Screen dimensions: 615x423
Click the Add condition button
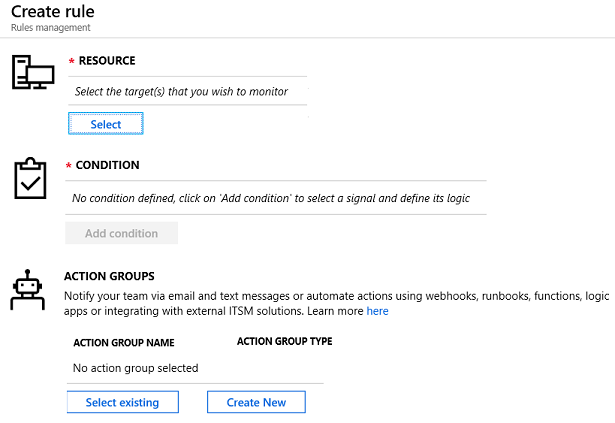[122, 233]
